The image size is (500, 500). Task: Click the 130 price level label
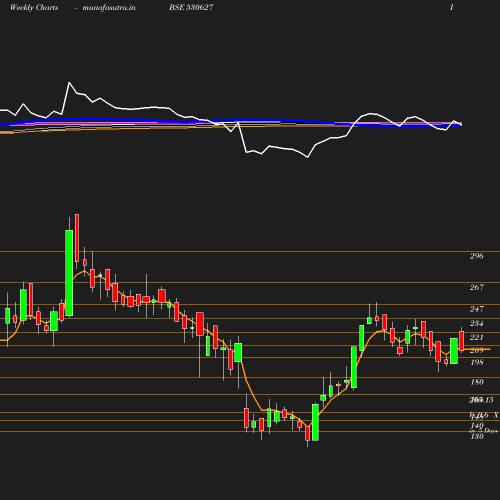tap(477, 436)
